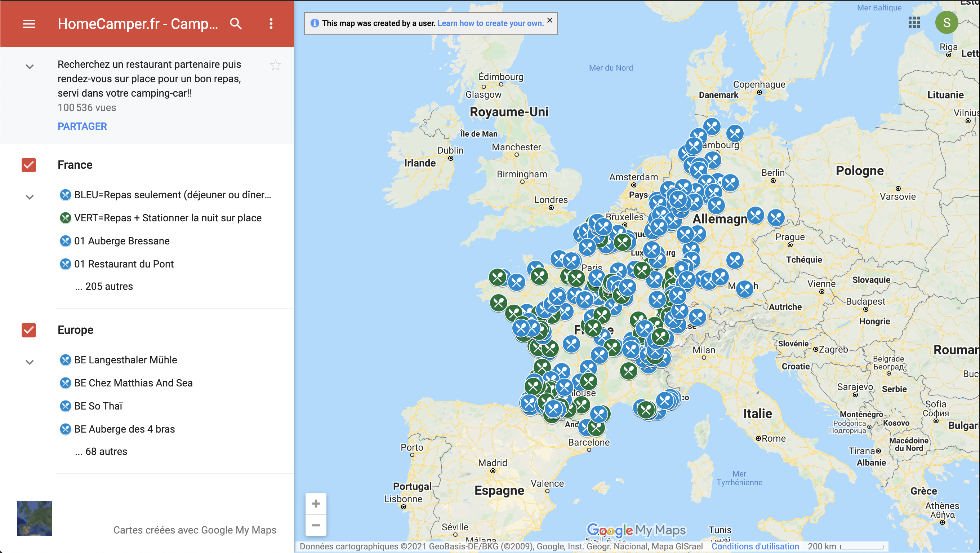This screenshot has height=553, width=980.
Task: Click green restaurant marker on Brittany's western tip
Action: click(498, 277)
